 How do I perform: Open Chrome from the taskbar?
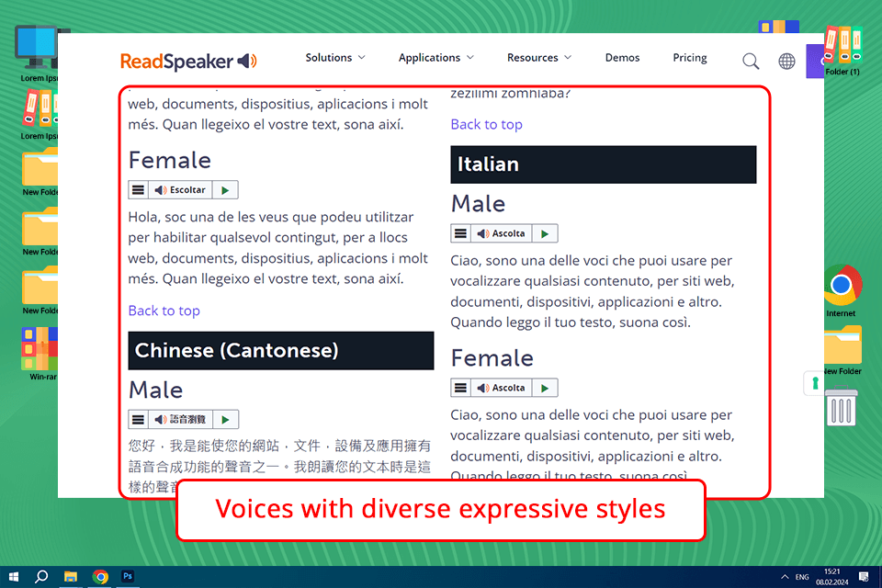pos(100,577)
